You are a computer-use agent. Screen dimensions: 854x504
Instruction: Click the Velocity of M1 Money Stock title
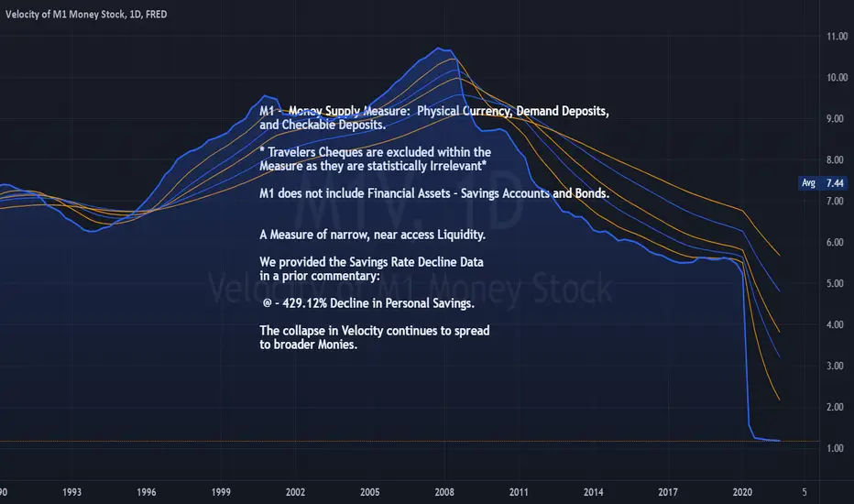[x=86, y=14]
